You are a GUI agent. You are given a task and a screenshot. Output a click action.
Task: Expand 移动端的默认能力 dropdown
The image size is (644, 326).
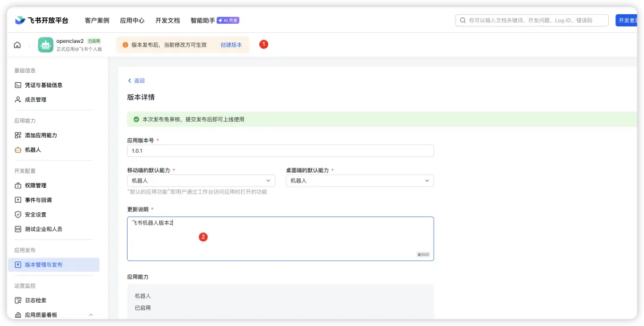201,181
